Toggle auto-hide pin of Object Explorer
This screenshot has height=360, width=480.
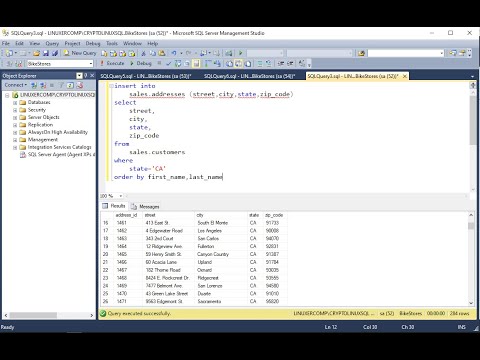click(86, 76)
